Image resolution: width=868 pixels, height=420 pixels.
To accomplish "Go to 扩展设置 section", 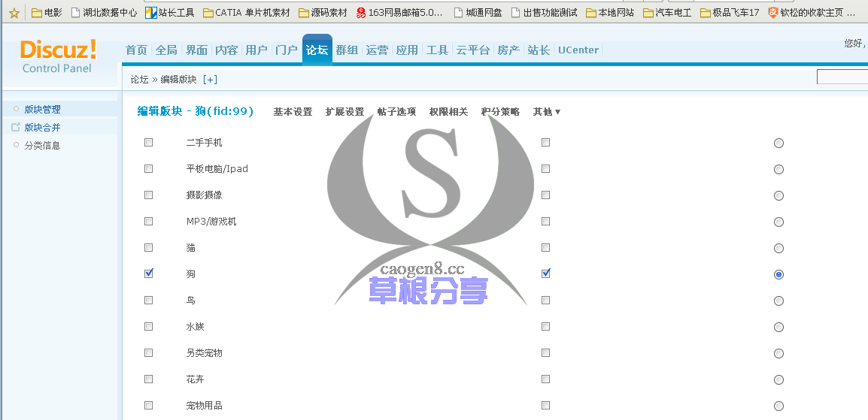I will click(x=345, y=112).
